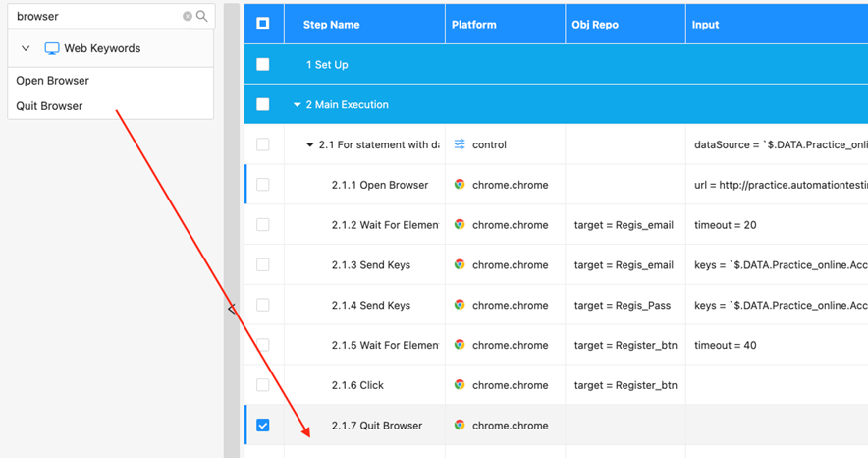The image size is (868, 458).
Task: Select the 1 Set Up row
Action: click(x=556, y=64)
